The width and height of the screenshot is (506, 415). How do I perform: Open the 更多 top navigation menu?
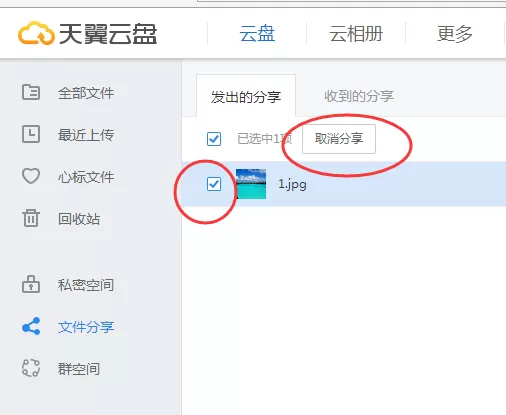pyautogui.click(x=455, y=34)
